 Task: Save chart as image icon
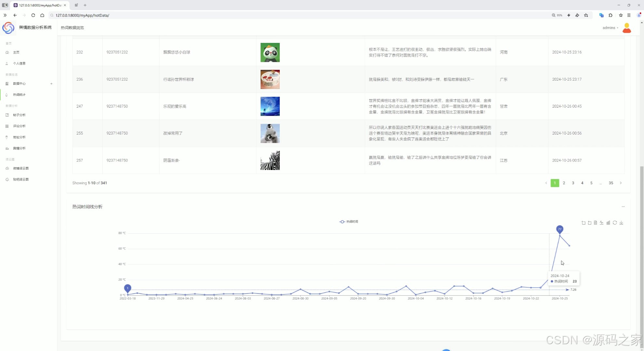pos(621,223)
